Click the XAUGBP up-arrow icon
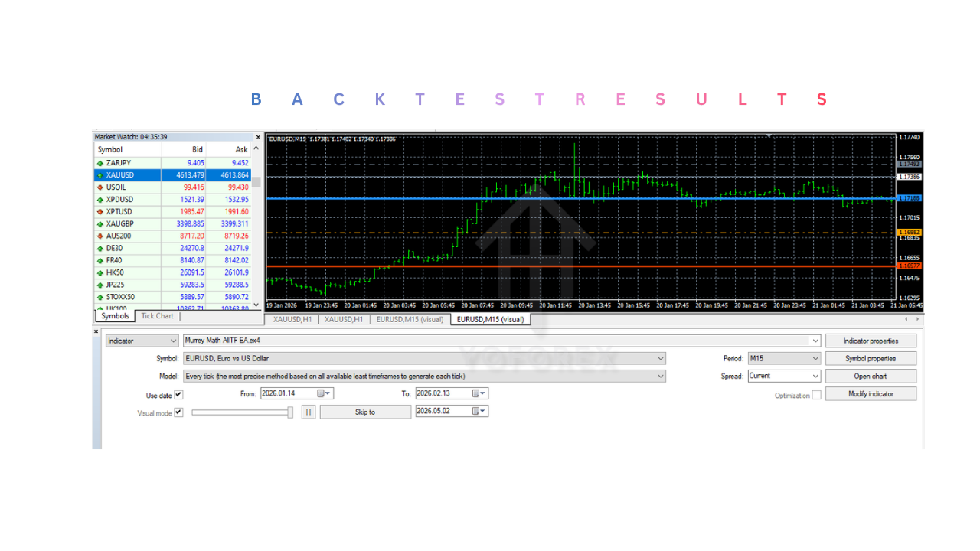This screenshot has width=980, height=551. point(100,224)
